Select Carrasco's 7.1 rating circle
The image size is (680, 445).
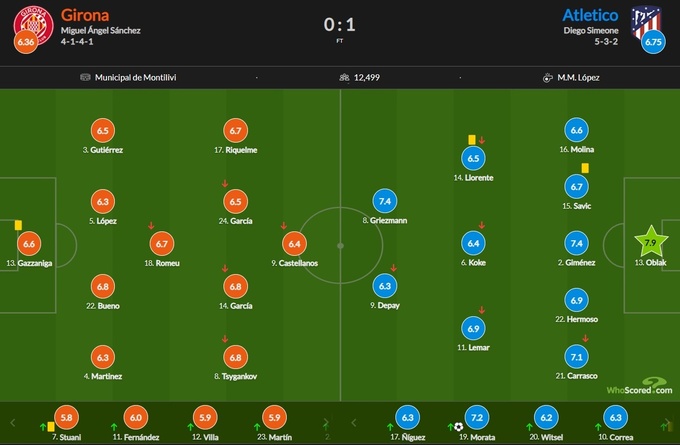coord(576,356)
